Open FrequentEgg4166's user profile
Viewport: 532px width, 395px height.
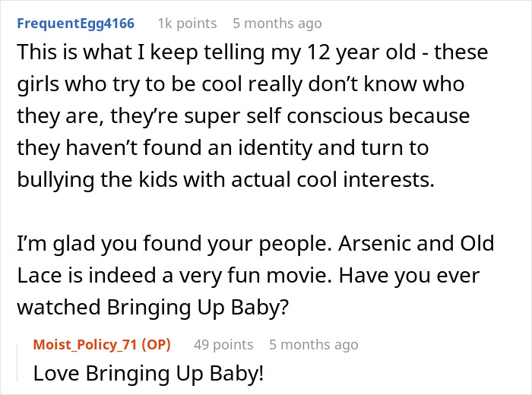[x=75, y=24]
